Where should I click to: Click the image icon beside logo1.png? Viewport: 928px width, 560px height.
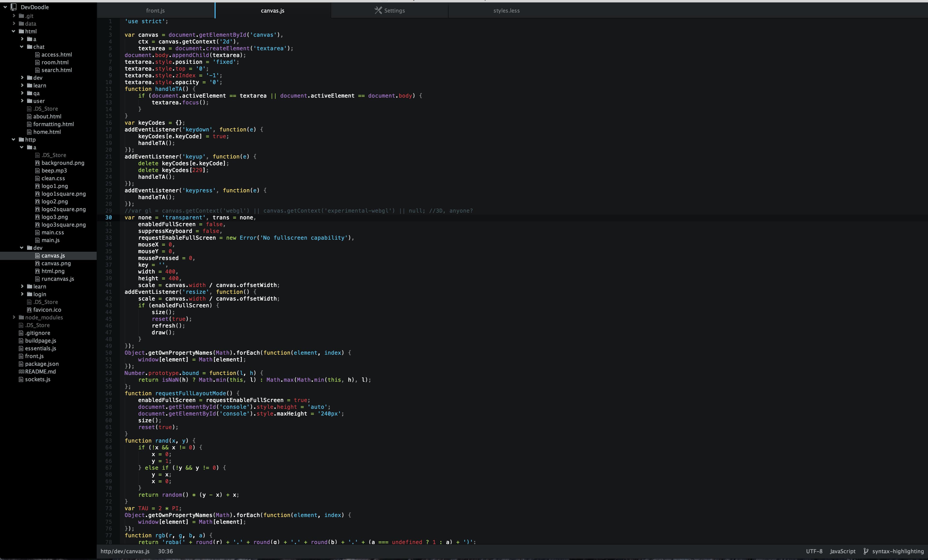coord(37,186)
